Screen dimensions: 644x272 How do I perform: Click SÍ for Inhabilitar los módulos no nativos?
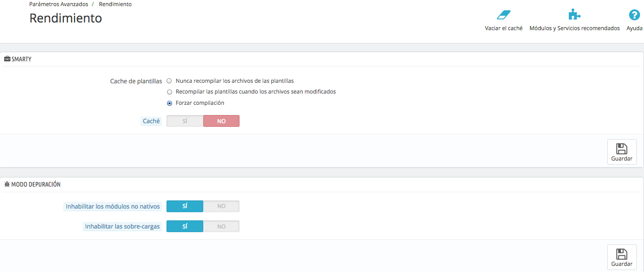185,207
